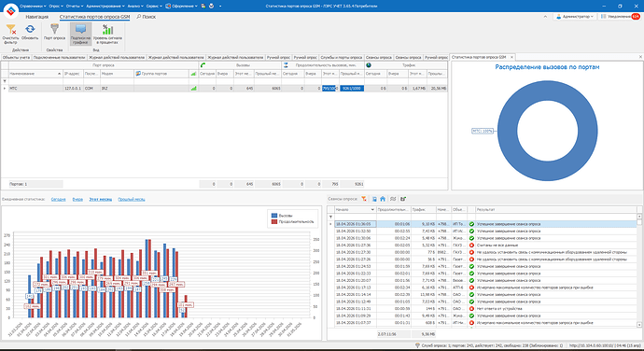Open the Порт опроса properties icon
This screenshot has width=644, height=351.
[x=54, y=29]
